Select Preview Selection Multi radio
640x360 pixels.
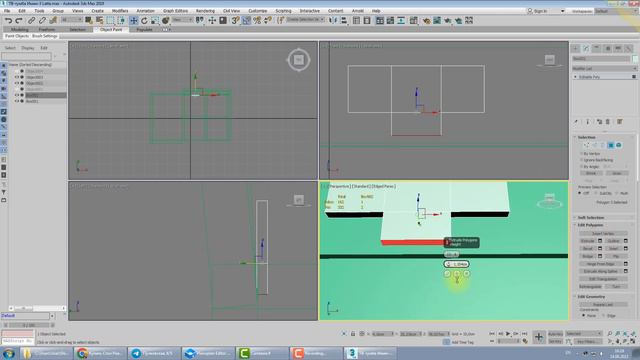point(617,193)
